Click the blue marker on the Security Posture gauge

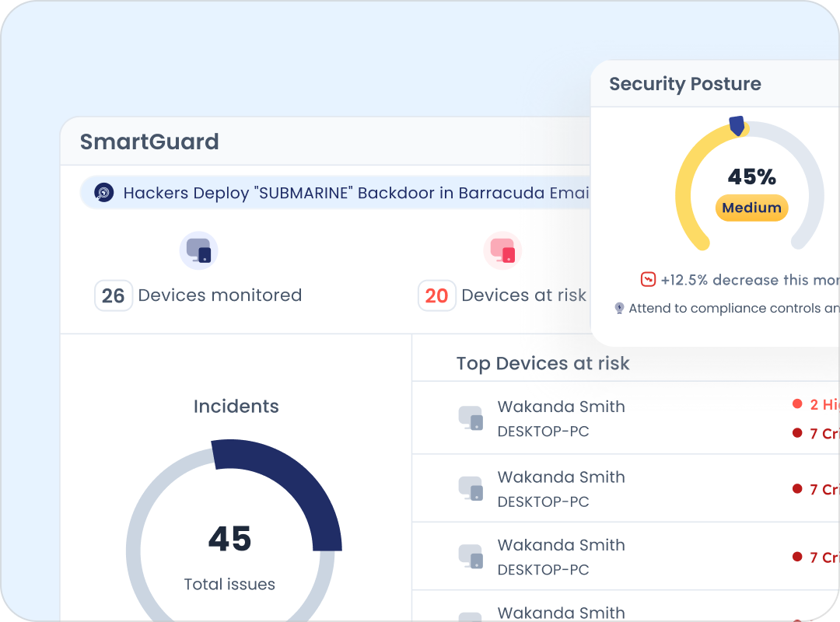click(x=737, y=126)
